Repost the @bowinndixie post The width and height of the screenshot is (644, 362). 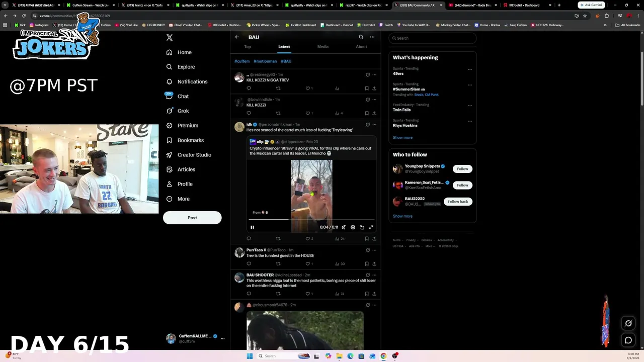(x=278, y=113)
